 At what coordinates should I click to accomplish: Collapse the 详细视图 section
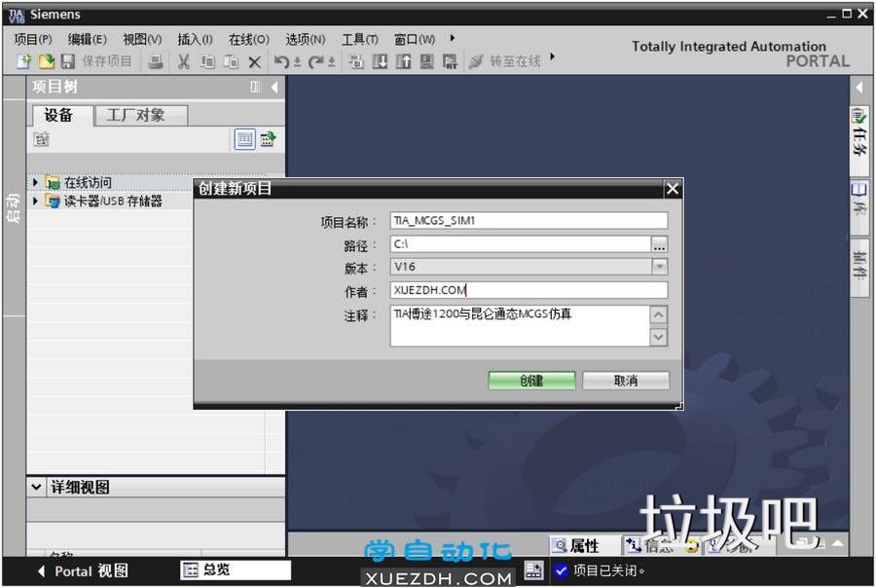tap(37, 487)
